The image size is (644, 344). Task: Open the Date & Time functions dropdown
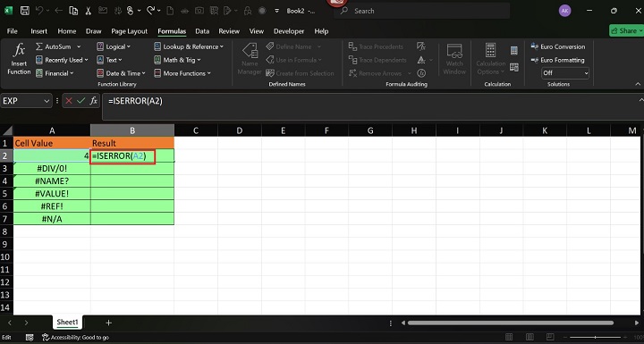121,73
